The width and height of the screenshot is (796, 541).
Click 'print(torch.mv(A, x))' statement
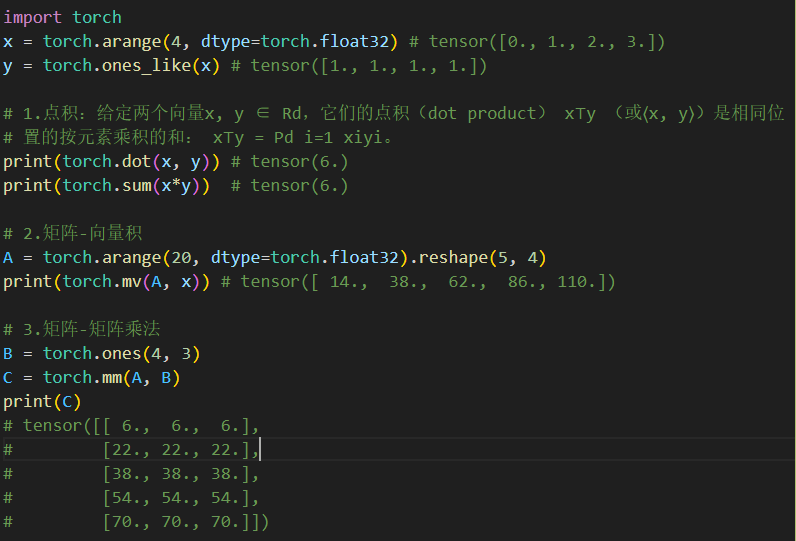[107, 282]
